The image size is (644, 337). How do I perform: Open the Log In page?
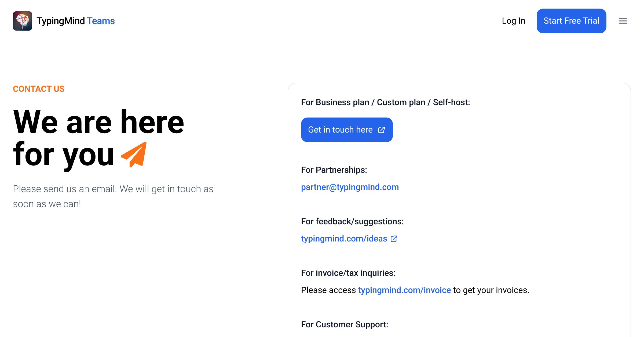point(513,21)
